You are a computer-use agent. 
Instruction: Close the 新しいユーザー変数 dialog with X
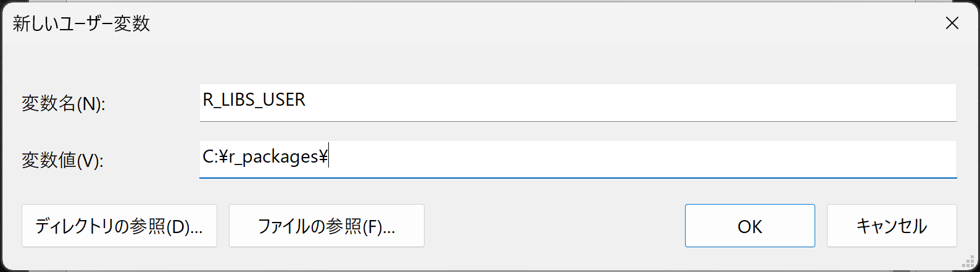pos(952,23)
